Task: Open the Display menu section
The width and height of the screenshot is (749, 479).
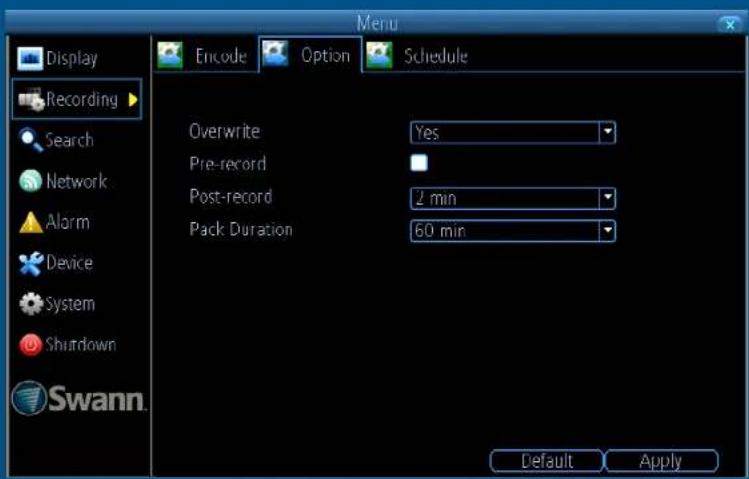Action: tap(58, 59)
